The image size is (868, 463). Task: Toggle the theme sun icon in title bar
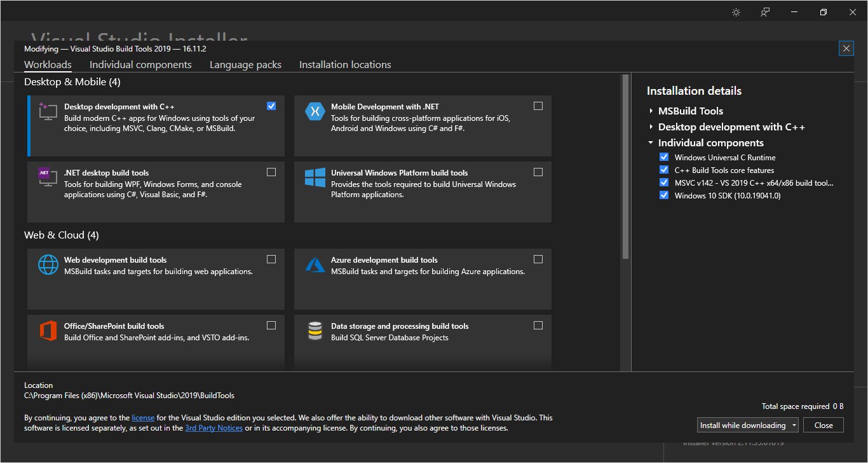point(736,12)
